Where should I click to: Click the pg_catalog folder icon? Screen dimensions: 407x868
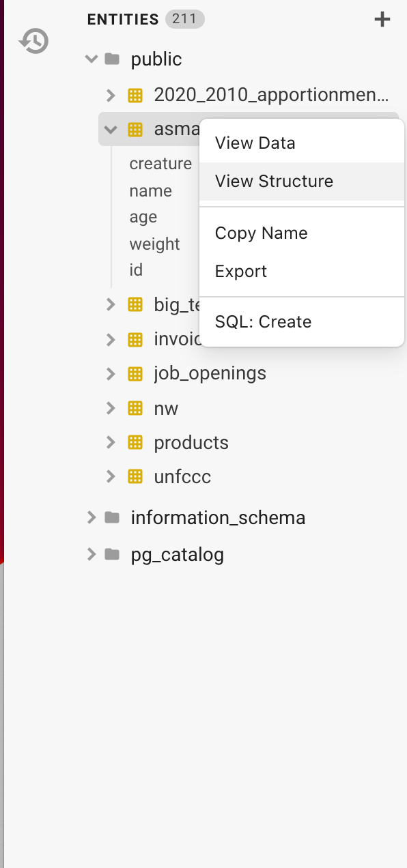click(112, 555)
